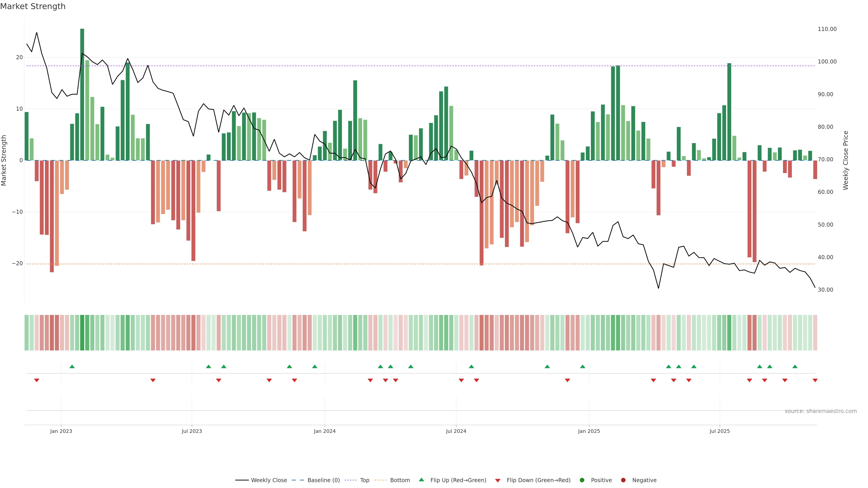Viewport: 868px width, 488px height.
Task: Click the first red flip-down marker at far left
Action: (37, 380)
